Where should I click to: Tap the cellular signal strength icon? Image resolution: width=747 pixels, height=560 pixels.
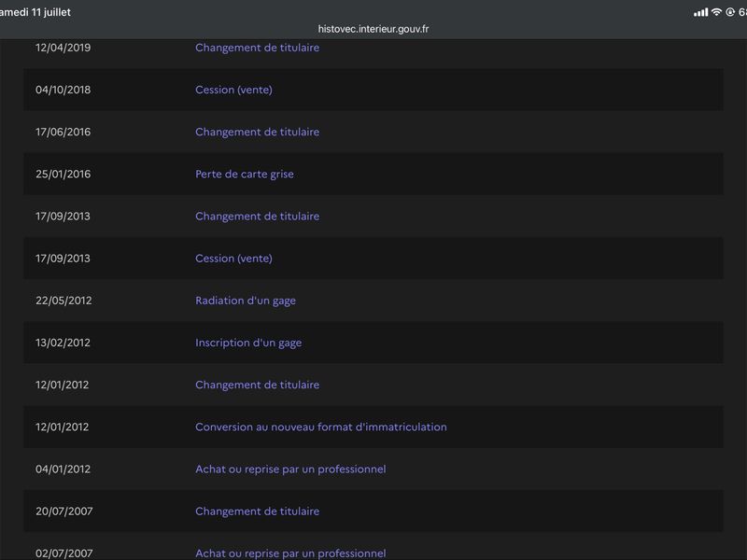701,12
